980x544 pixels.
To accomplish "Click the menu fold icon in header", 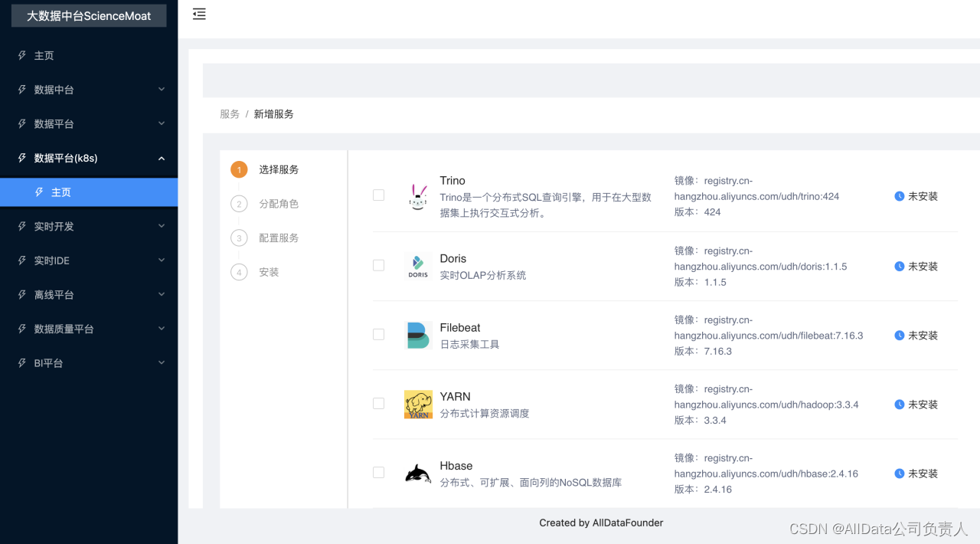I will pos(199,14).
